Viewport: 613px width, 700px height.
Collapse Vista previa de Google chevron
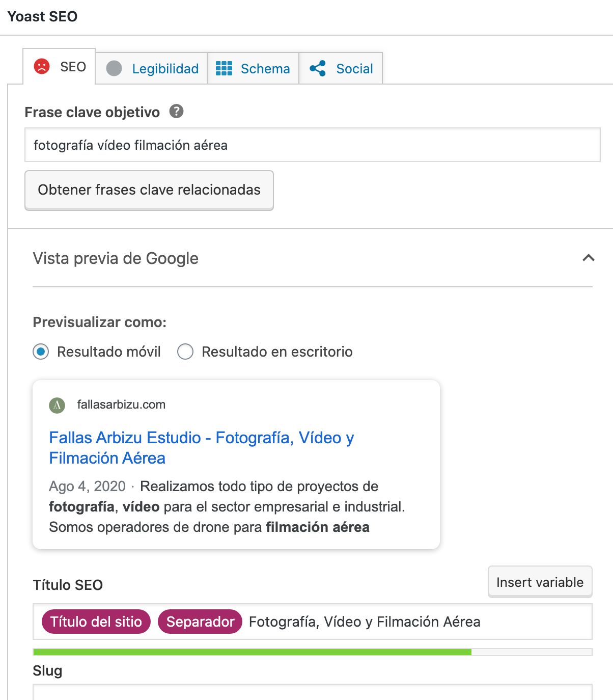tap(588, 258)
